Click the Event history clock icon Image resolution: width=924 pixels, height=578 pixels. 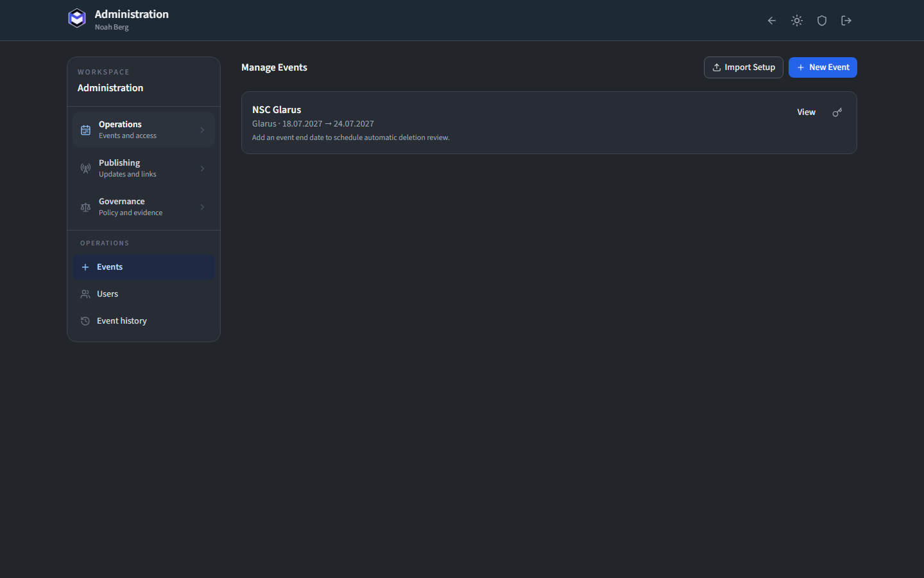pyautogui.click(x=85, y=321)
